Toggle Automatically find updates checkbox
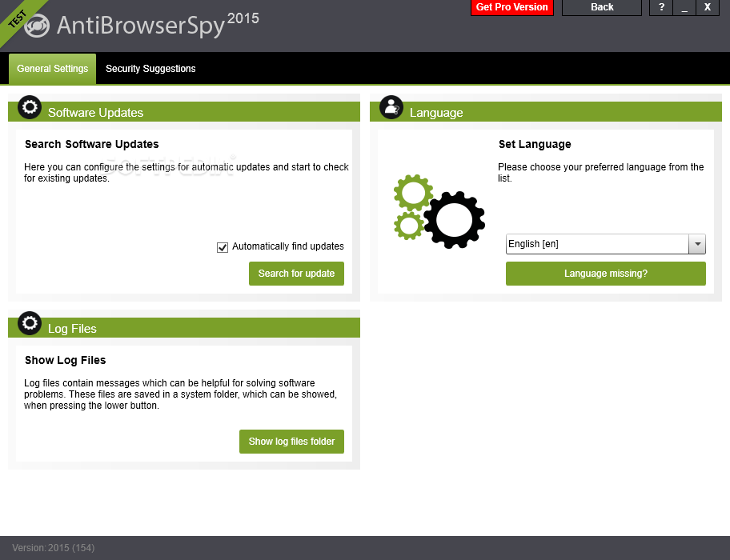Screen dimensions: 730x560 click(x=223, y=247)
